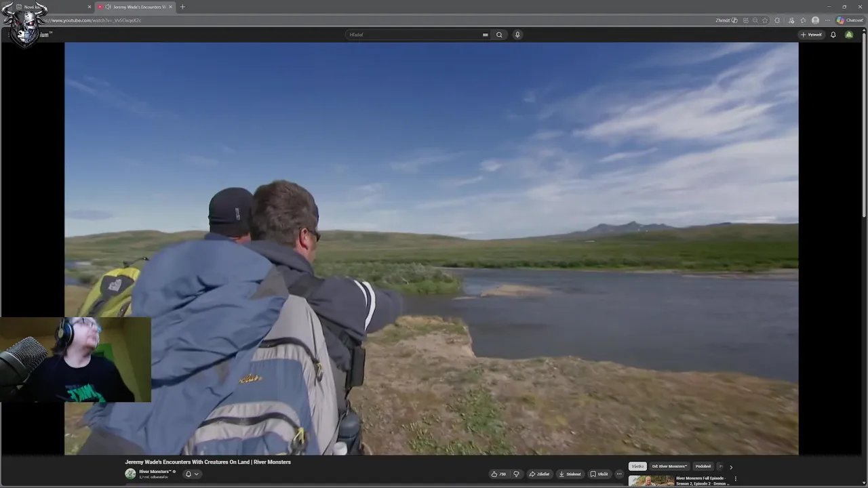Viewport: 868px width, 488px height.
Task: Select the Podobné filter chip
Action: click(x=703, y=466)
